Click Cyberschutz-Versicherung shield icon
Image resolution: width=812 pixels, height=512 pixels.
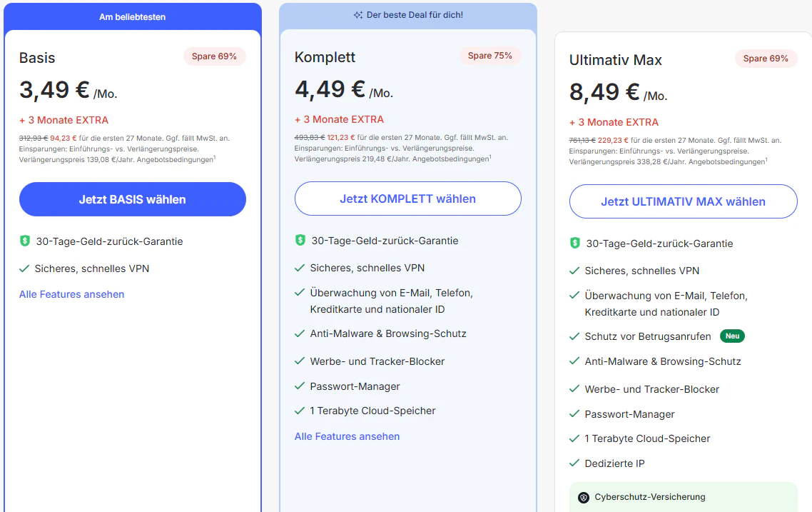pos(584,498)
